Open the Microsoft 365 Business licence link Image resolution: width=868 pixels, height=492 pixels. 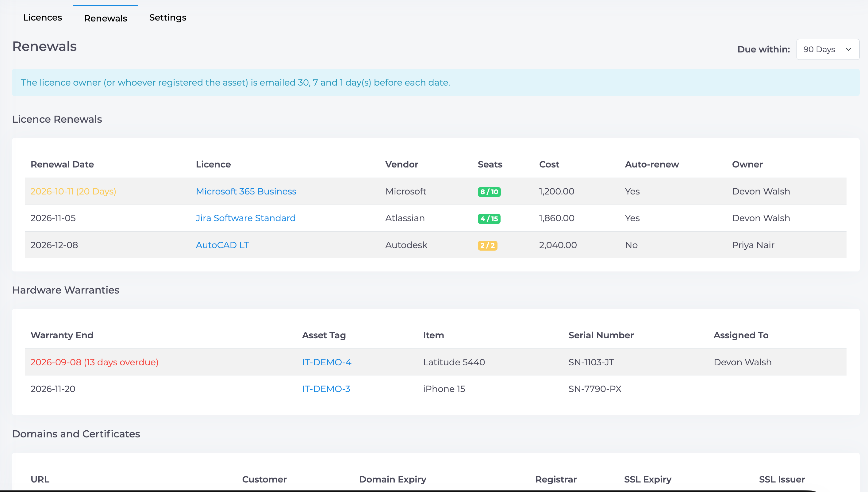(x=246, y=191)
